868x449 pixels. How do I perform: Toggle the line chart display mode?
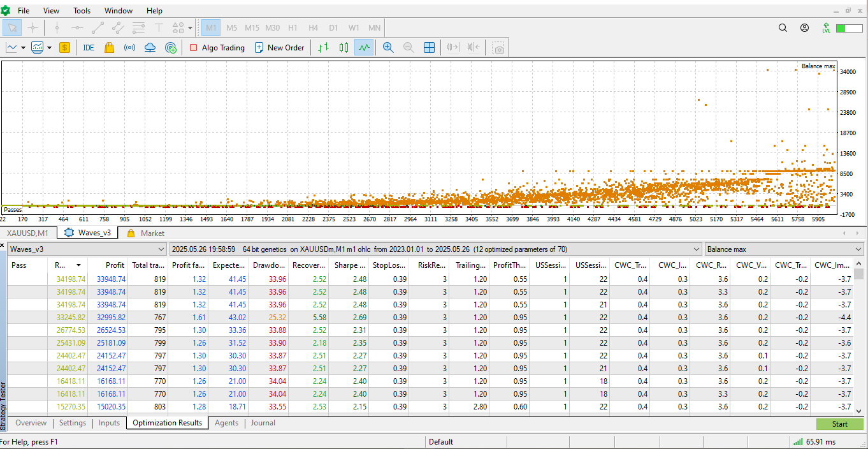pos(364,48)
